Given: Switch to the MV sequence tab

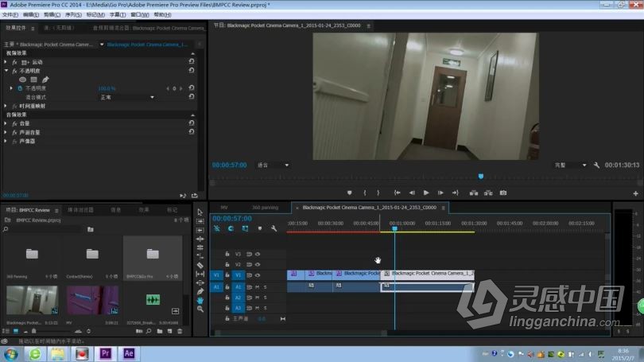Looking at the screenshot, I should 224,208.
